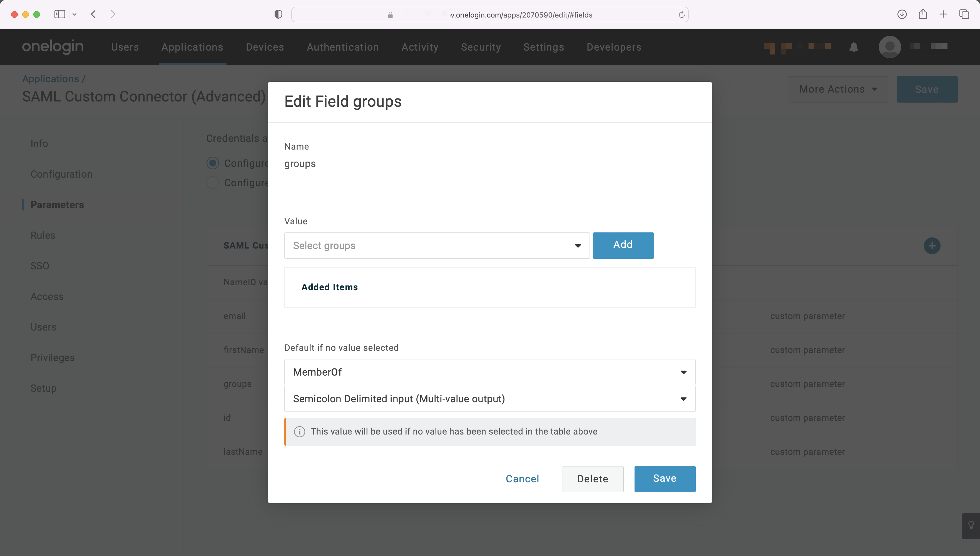Open the Authentication section in the navbar
The height and width of the screenshot is (556, 980).
(342, 47)
